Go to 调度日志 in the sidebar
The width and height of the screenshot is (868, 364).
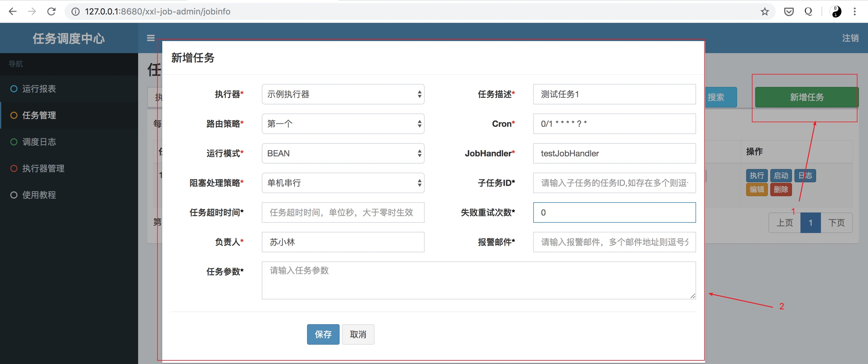click(39, 142)
